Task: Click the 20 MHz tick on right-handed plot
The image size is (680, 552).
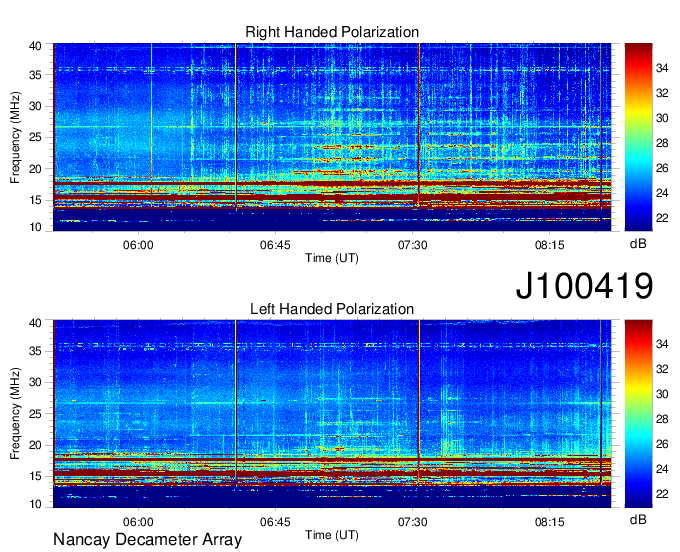Action: (x=35, y=169)
